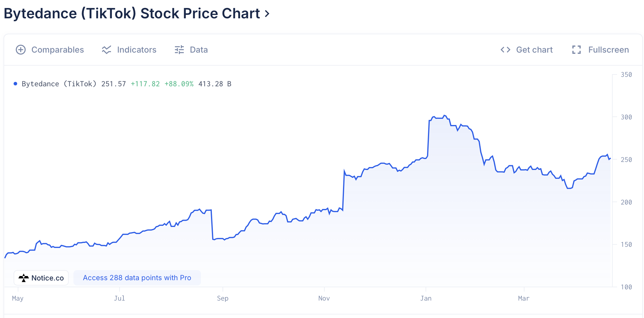Click the Bytedance (TikTok) legend label
644x318 pixels.
point(59,84)
